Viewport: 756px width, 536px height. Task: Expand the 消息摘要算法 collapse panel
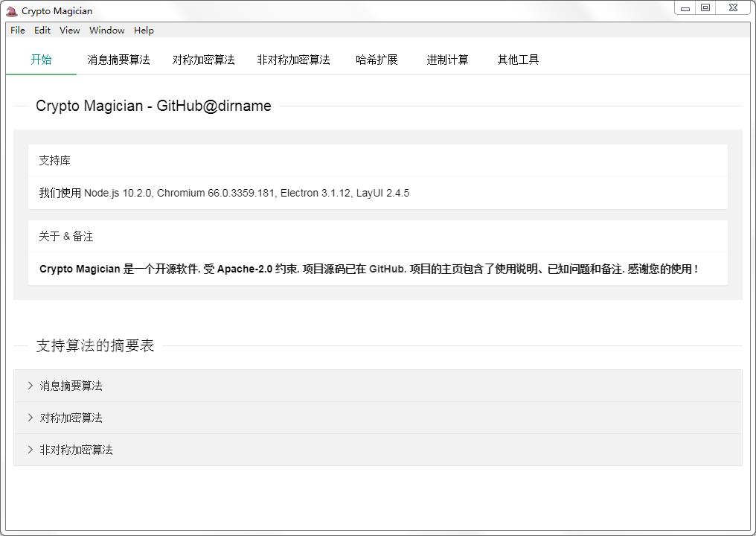pos(378,386)
